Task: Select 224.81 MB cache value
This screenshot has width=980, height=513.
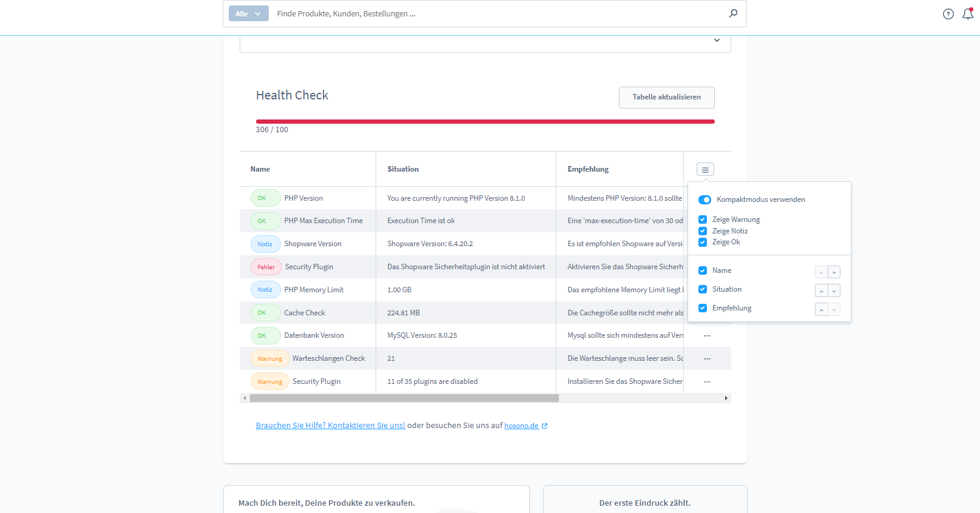Action: click(404, 313)
